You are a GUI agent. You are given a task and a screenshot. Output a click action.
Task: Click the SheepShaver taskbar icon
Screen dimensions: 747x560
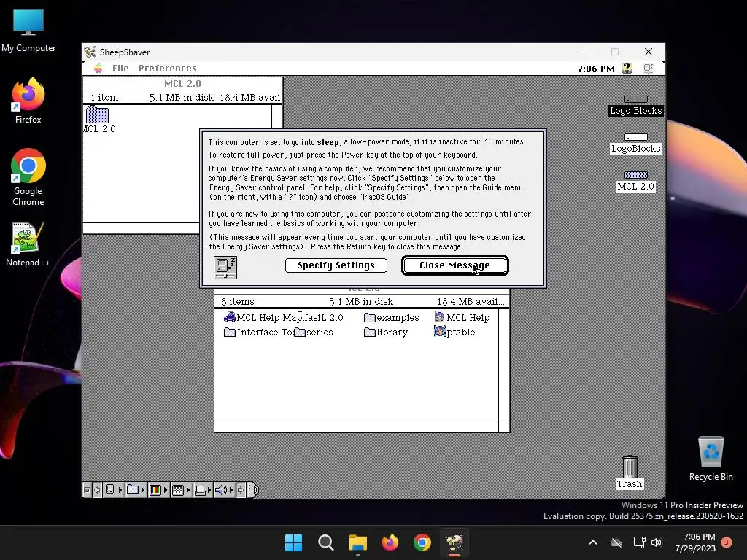coord(454,542)
